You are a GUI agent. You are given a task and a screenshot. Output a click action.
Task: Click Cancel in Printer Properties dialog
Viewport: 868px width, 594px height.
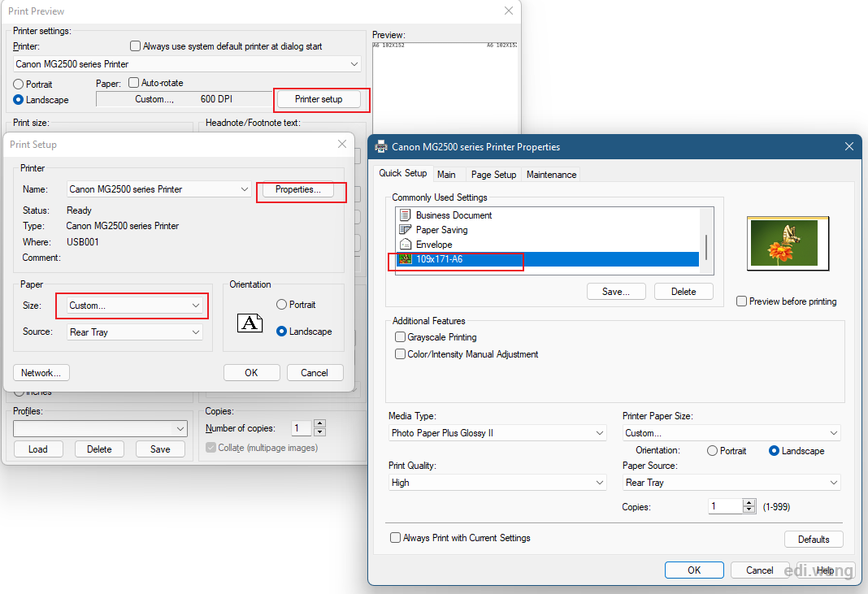[x=759, y=570]
